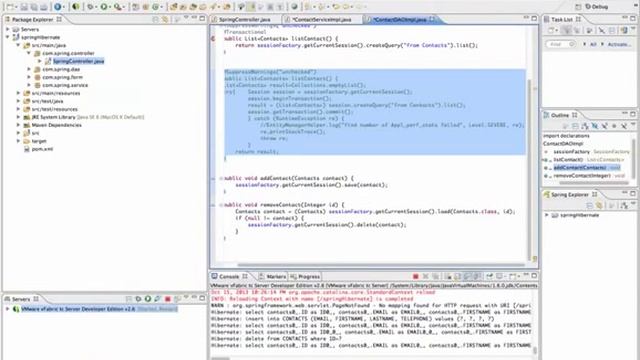Expand the Servers project node

pos(7,29)
